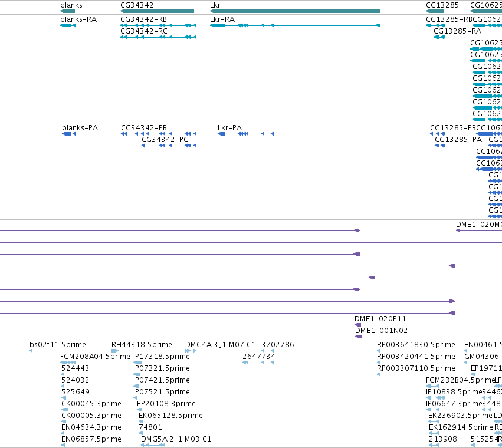Open BAC clone DME1-001N02
Viewport: 502px width, 448px height.
pos(429,337)
